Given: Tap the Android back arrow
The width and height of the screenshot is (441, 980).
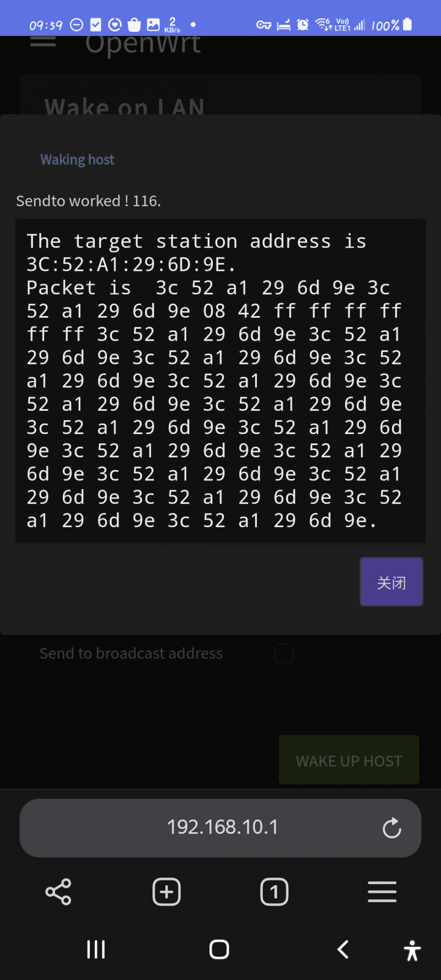Looking at the screenshot, I should (x=343, y=950).
